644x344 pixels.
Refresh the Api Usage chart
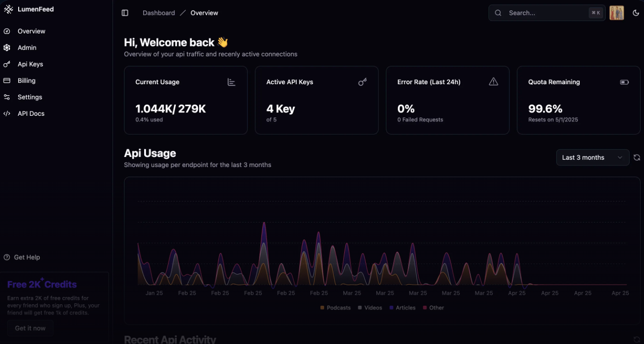637,157
